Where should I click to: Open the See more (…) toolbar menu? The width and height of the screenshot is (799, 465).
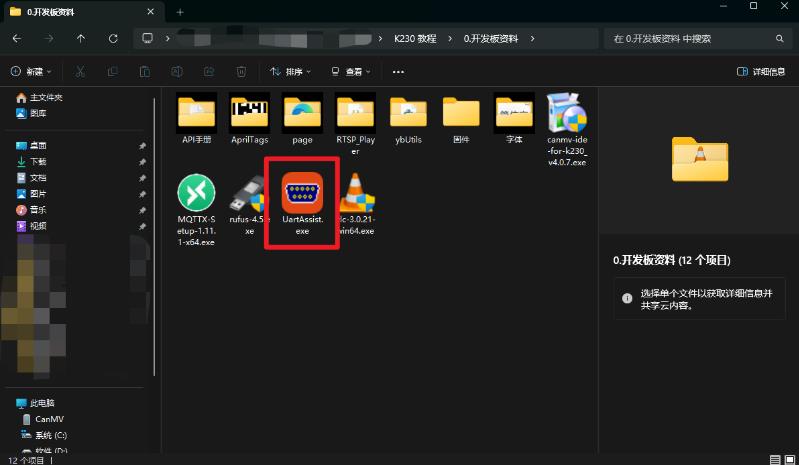point(398,72)
